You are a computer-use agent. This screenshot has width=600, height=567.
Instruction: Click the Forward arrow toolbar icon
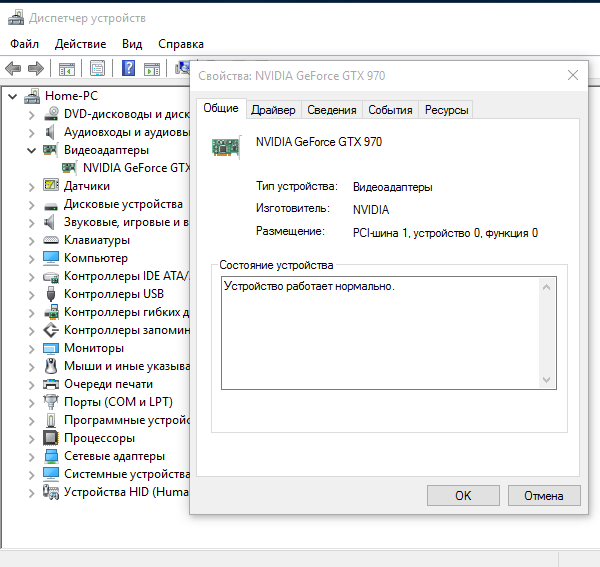coord(36,69)
